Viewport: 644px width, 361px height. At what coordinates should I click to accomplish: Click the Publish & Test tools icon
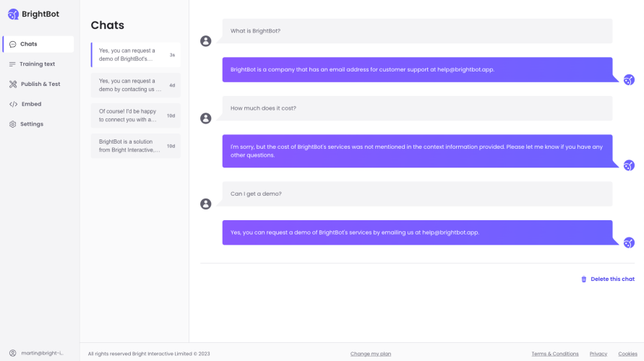(13, 84)
